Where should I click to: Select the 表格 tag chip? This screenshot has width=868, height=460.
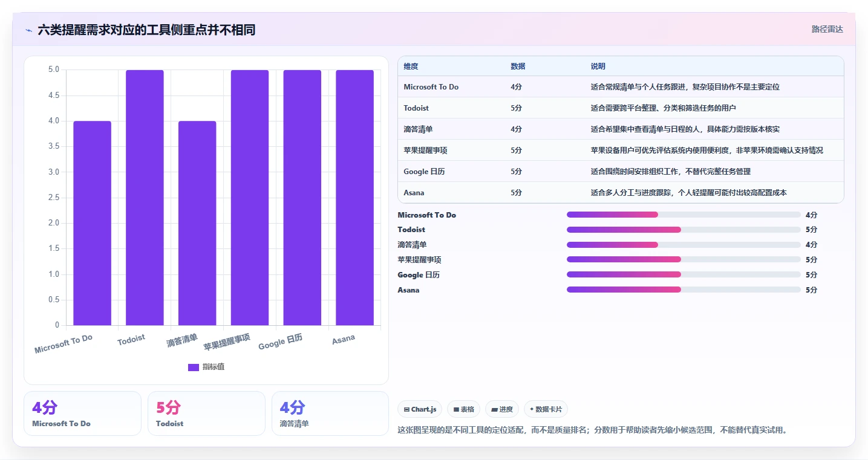(463, 409)
